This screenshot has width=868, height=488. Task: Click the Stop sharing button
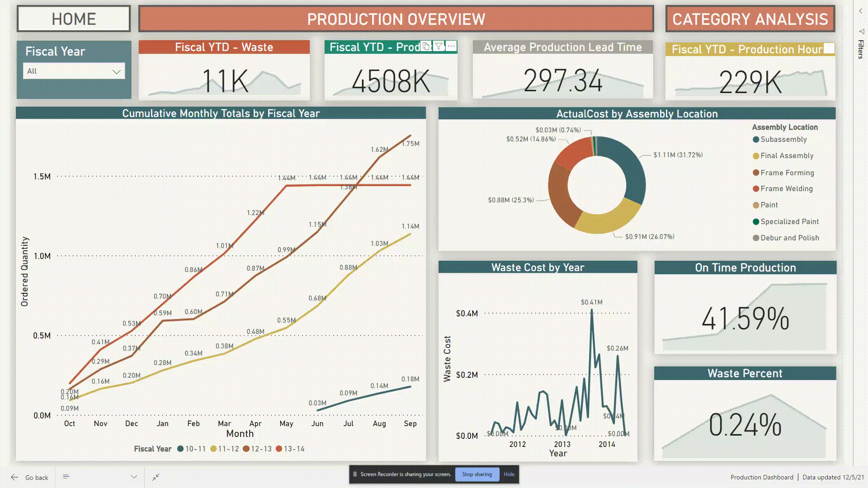point(477,474)
